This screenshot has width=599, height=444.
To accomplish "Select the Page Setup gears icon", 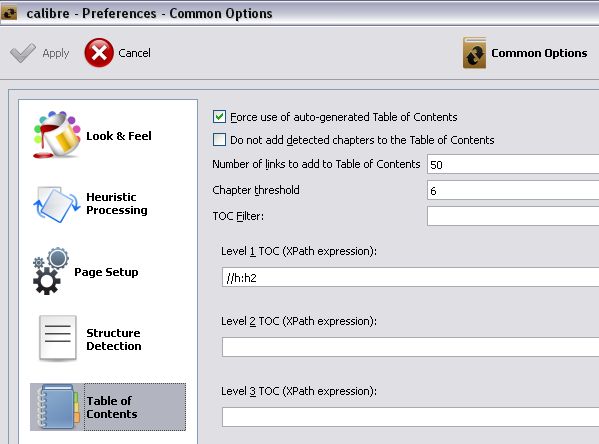I will [50, 271].
